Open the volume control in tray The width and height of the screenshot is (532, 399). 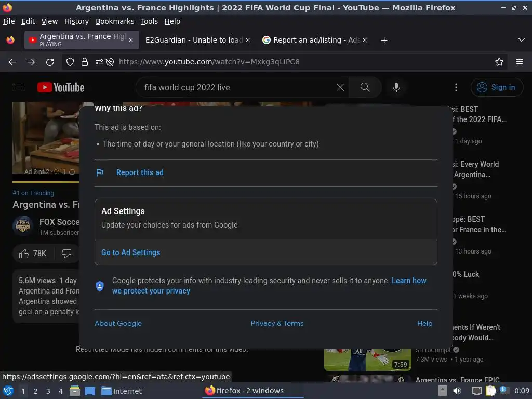(x=457, y=391)
